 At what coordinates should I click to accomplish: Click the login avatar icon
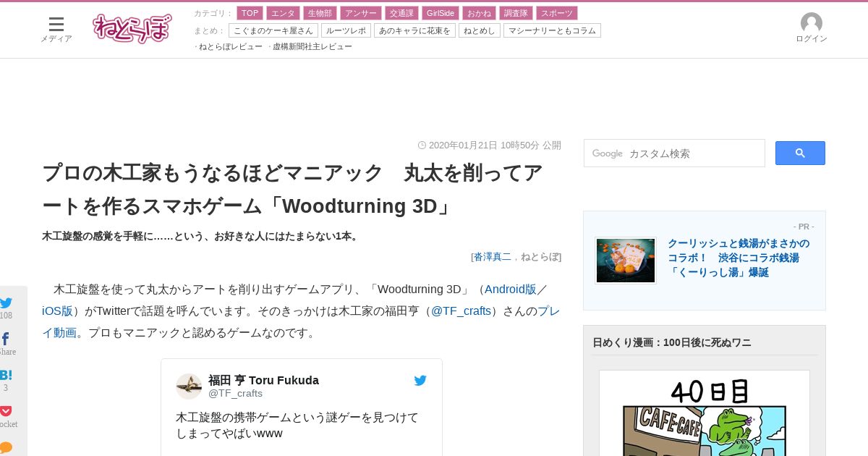812,22
